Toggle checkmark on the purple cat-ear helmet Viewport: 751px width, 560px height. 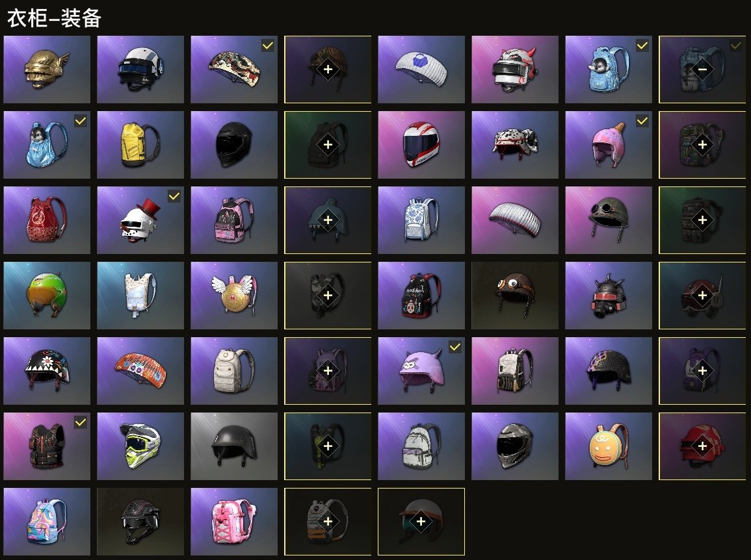[455, 347]
